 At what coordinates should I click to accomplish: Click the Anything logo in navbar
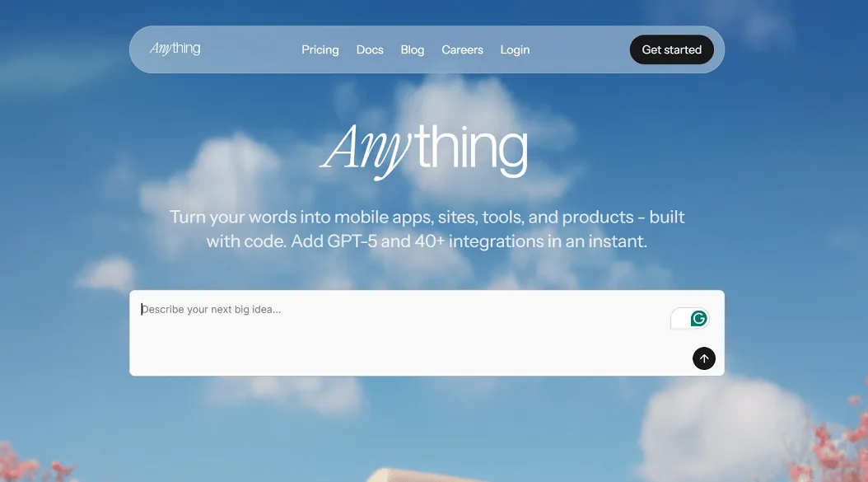point(175,49)
